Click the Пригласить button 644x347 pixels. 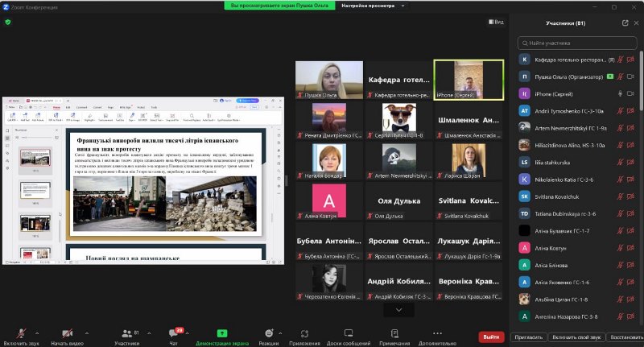pos(529,337)
